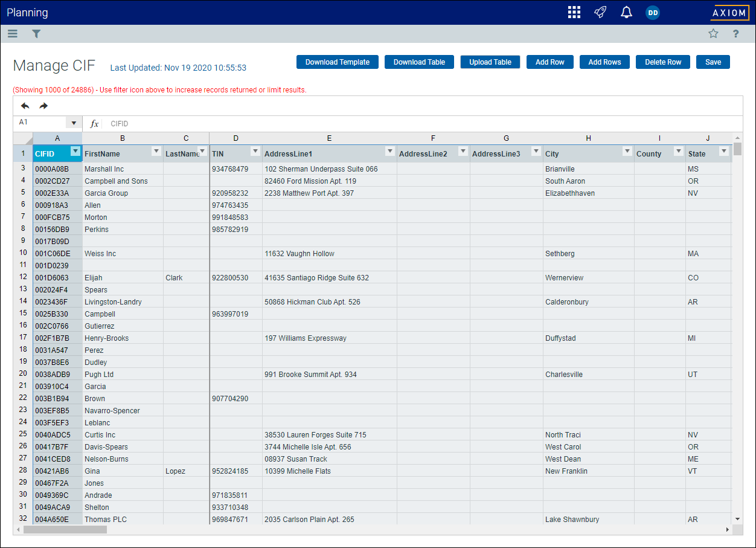Click scroll right arrow of horizontal scrollbar
Viewport: 756px width, 548px height.
click(728, 529)
